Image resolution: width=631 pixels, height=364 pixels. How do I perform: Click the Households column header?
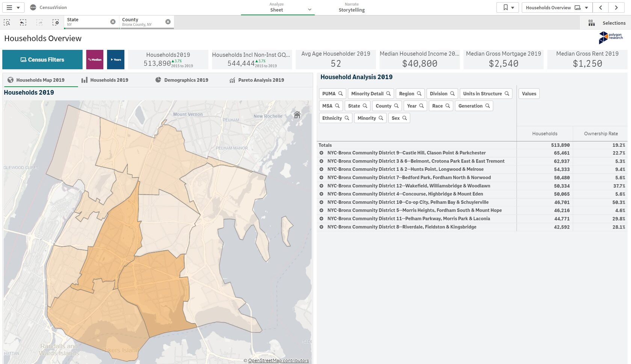coord(545,134)
